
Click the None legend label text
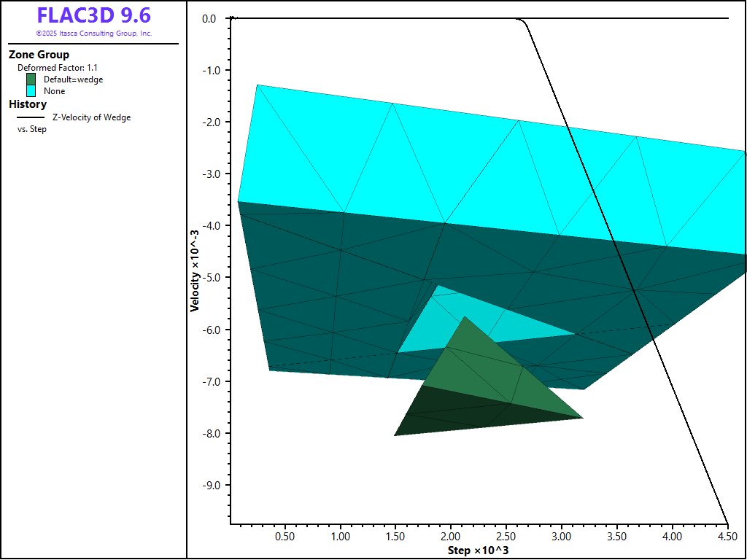tap(55, 91)
